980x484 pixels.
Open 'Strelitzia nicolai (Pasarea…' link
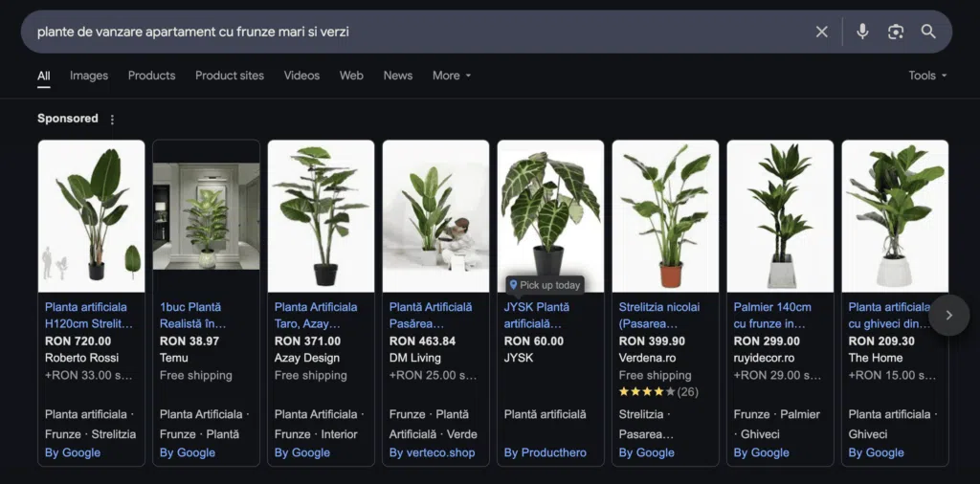click(659, 316)
